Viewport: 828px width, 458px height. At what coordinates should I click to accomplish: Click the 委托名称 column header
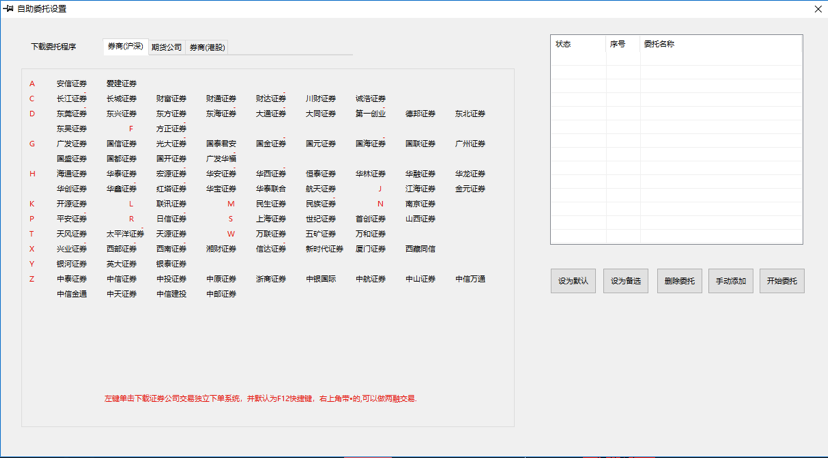[x=721, y=44]
